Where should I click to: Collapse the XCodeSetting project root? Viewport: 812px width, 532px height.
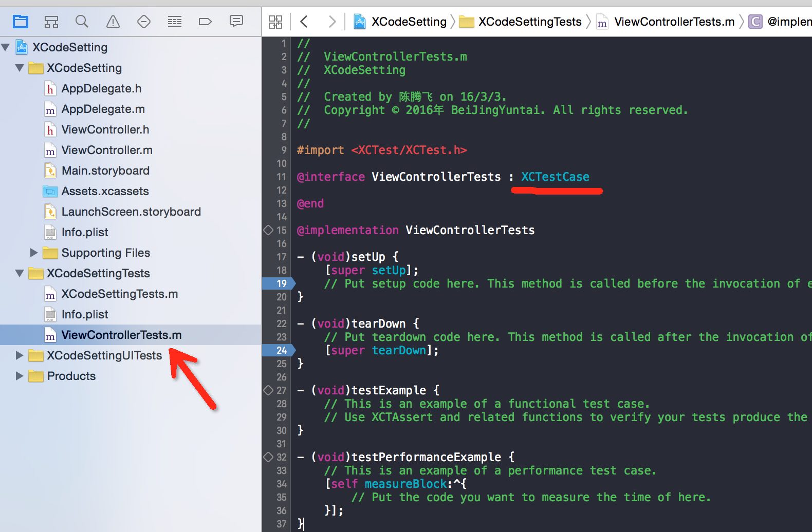[6, 47]
